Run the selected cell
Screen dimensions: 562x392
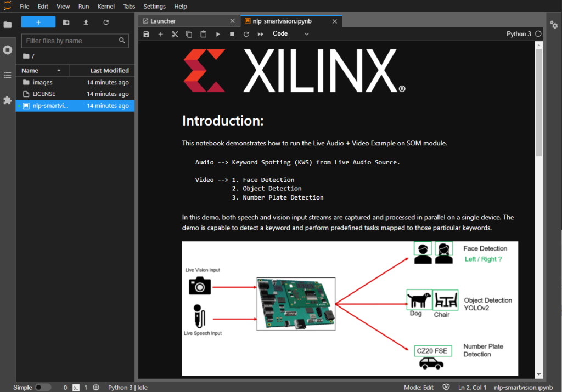[217, 34]
